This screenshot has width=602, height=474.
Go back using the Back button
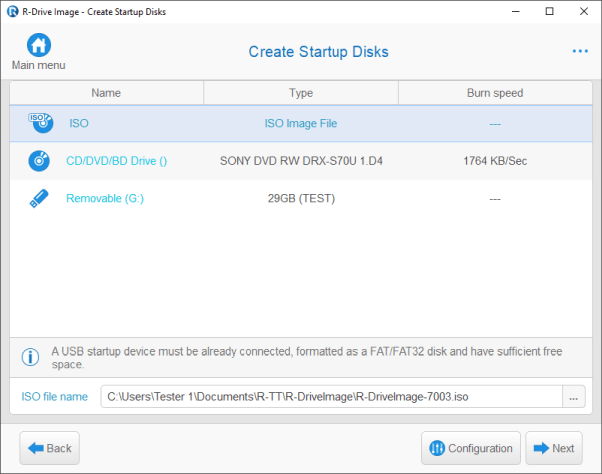[x=49, y=448]
